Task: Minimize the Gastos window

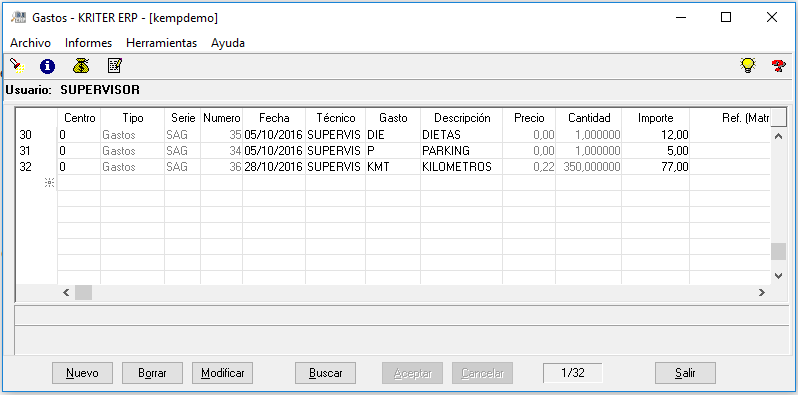Action: [x=680, y=17]
